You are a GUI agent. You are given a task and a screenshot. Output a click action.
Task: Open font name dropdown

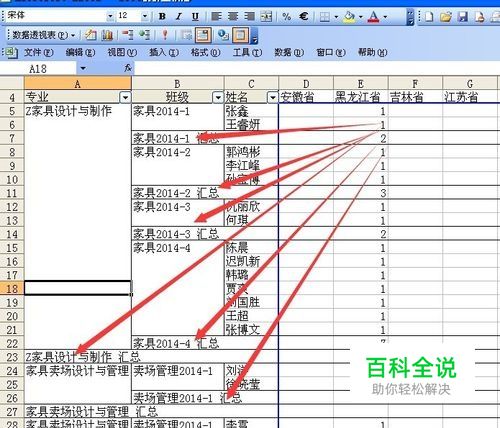110,16
